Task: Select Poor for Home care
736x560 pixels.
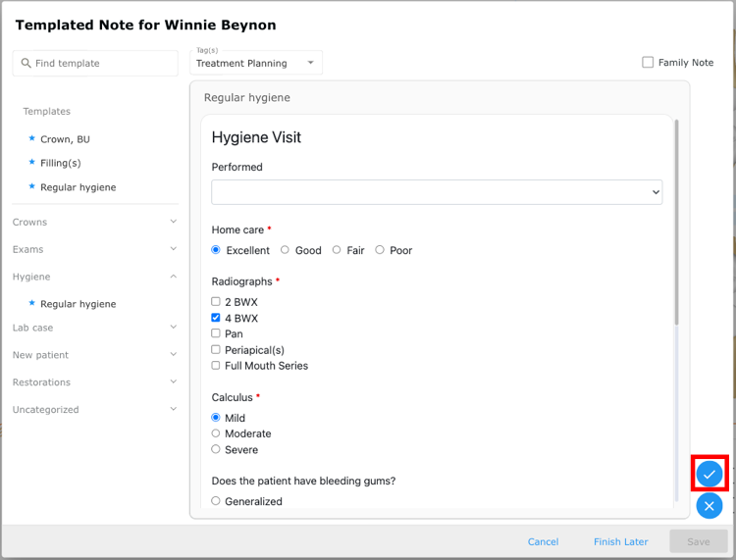Action: click(380, 250)
